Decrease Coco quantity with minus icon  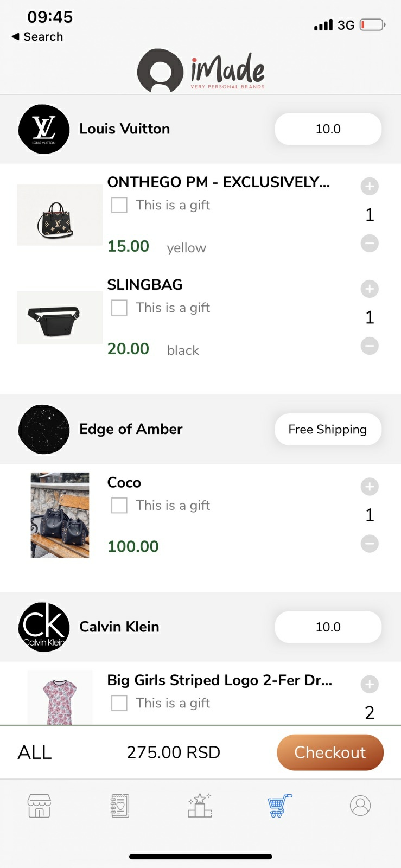[370, 544]
